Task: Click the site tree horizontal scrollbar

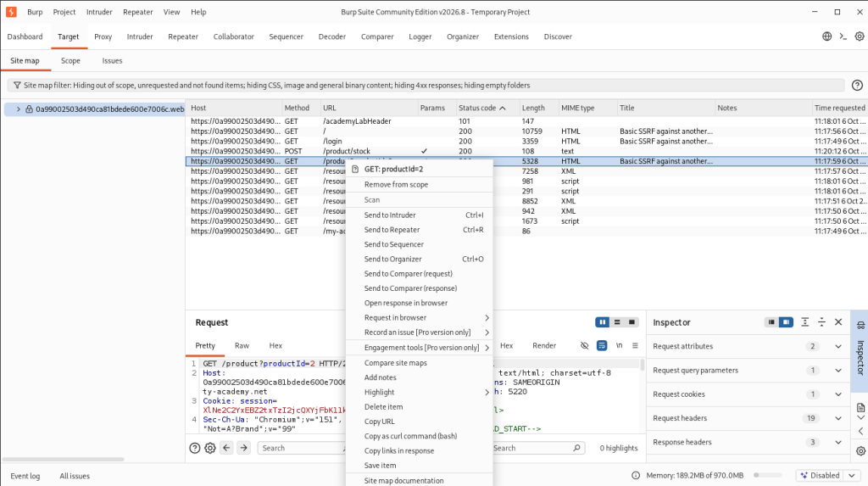Action: 63,460
